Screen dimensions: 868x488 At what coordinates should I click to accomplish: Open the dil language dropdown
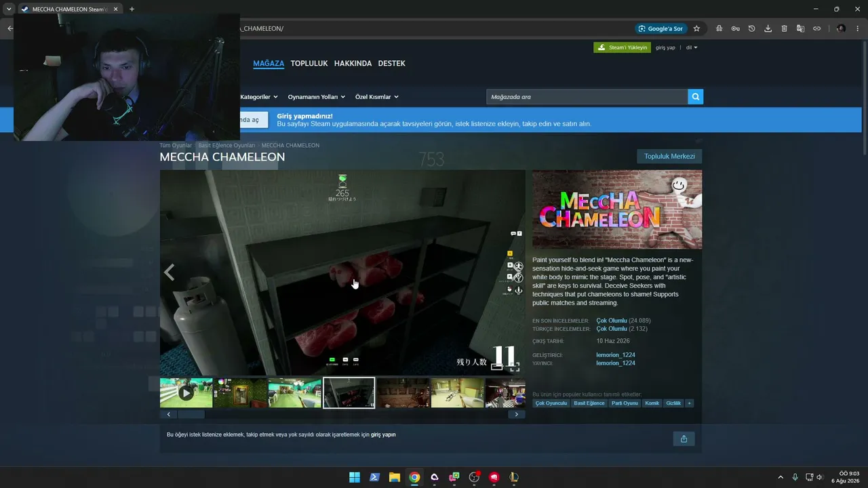coord(692,47)
